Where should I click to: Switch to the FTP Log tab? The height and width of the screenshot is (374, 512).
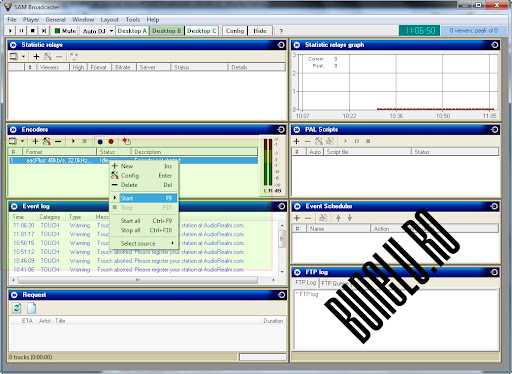pyautogui.click(x=306, y=283)
